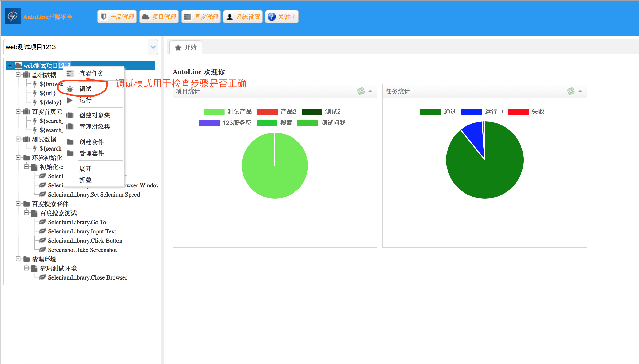Click briefcase icon beside 创建对象集

click(70, 115)
